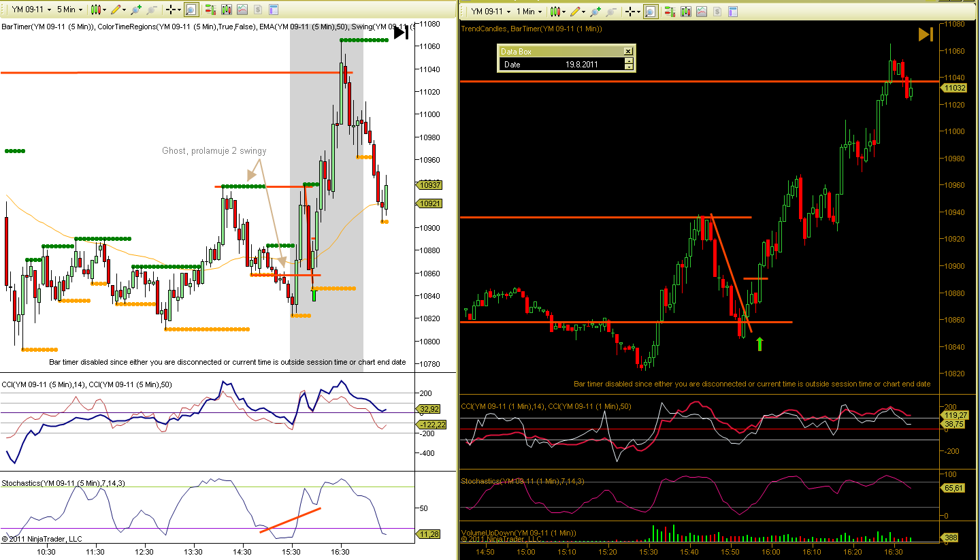This screenshot has height=560, width=980.
Task: Click the Strategies dollar icon in 1 Min chart
Action: pos(717,12)
